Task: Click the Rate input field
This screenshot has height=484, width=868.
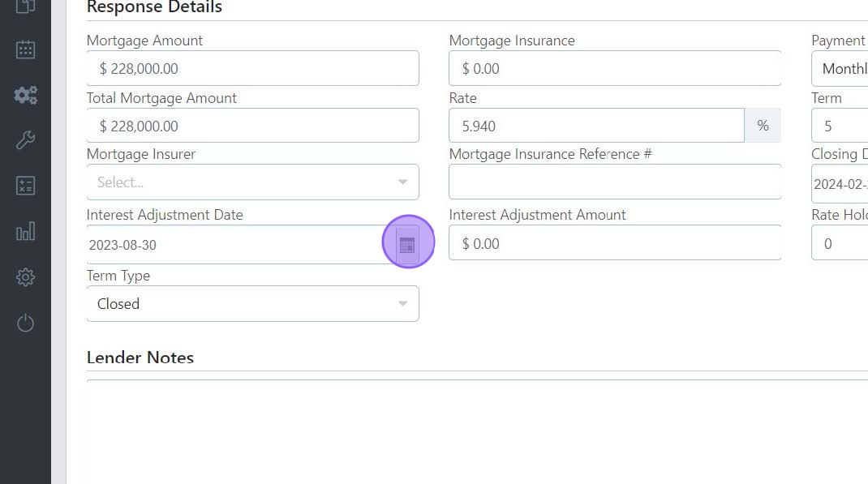Action: tap(596, 126)
